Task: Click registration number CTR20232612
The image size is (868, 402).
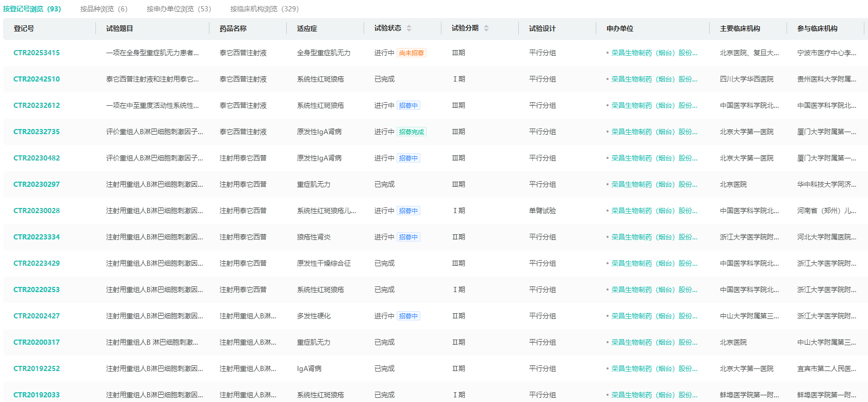Action: point(37,105)
